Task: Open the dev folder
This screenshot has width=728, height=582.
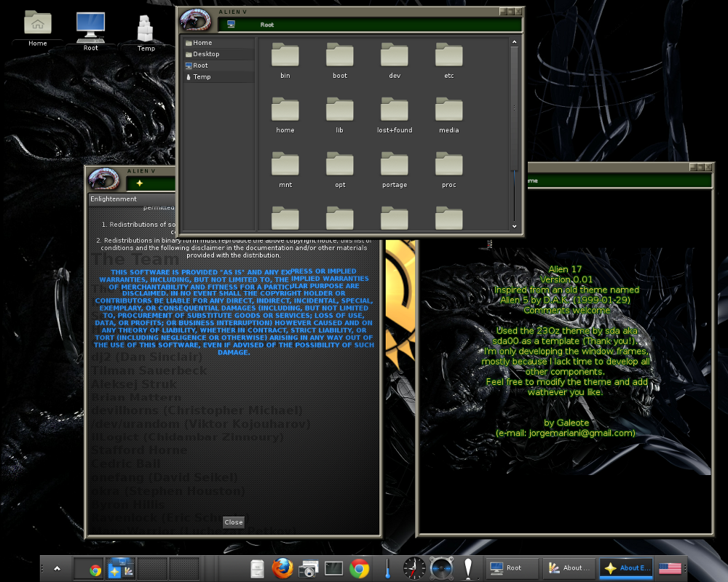Action: pyautogui.click(x=395, y=60)
